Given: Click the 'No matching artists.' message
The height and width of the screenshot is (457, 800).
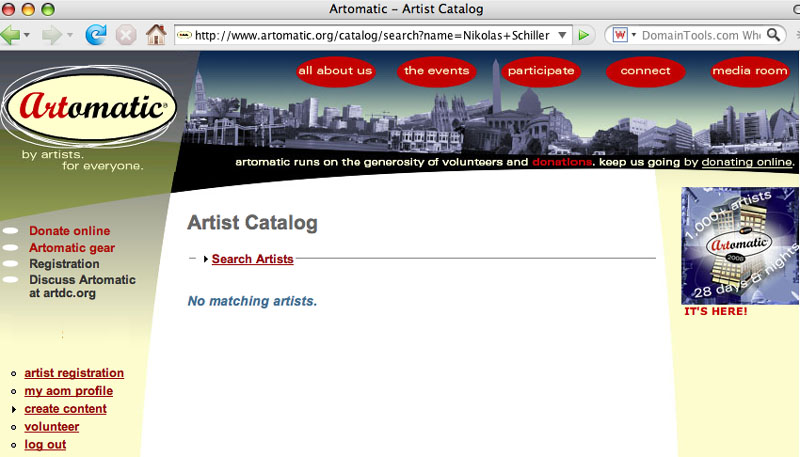Looking at the screenshot, I should pyautogui.click(x=252, y=301).
